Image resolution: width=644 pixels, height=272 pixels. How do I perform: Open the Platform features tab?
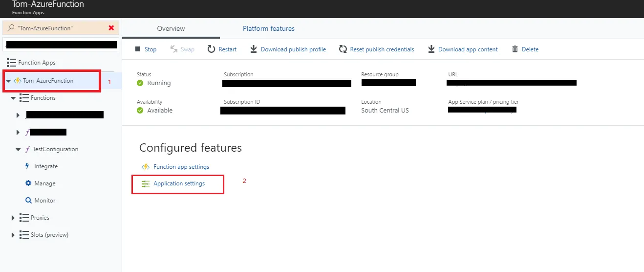point(269,29)
